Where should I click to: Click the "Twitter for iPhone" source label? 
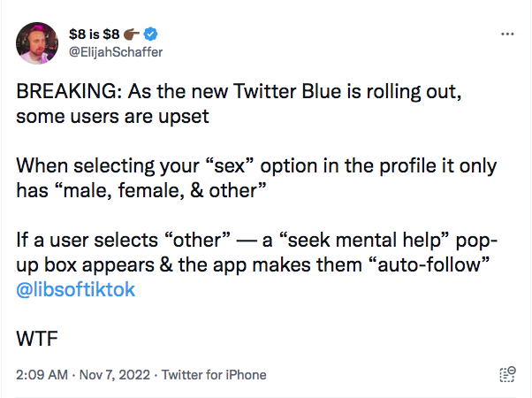pos(211,375)
